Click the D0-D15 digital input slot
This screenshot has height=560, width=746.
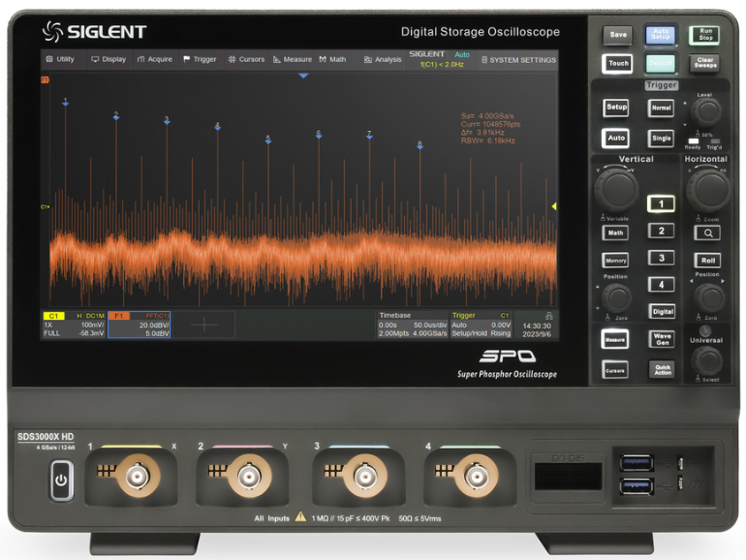point(568,477)
